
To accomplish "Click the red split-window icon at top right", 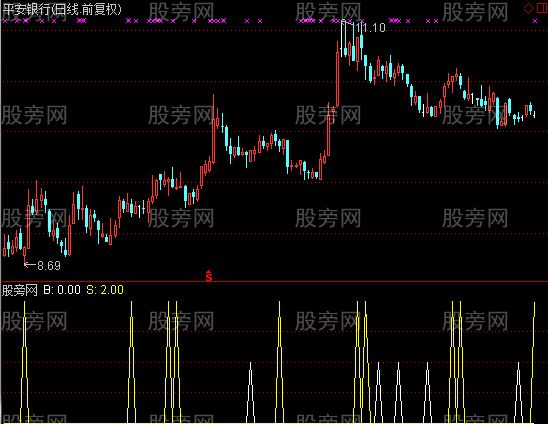I will pos(541,8).
